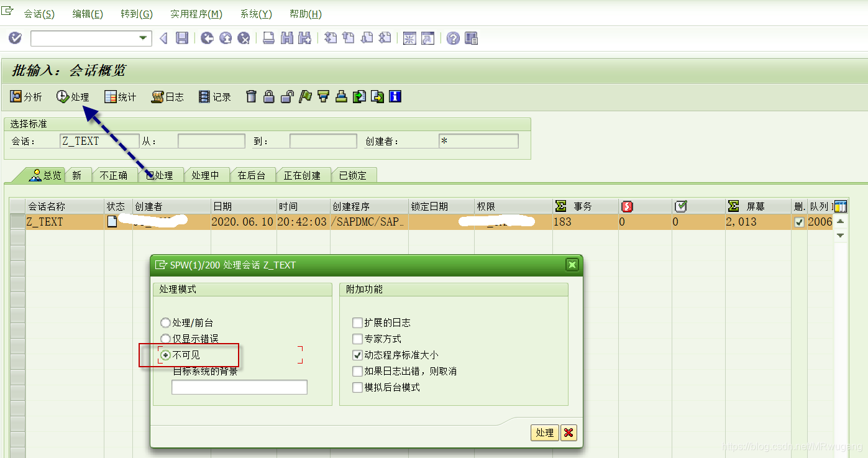
Task: Enable the 如果日志出错，则取消 checkbox
Action: coord(357,371)
